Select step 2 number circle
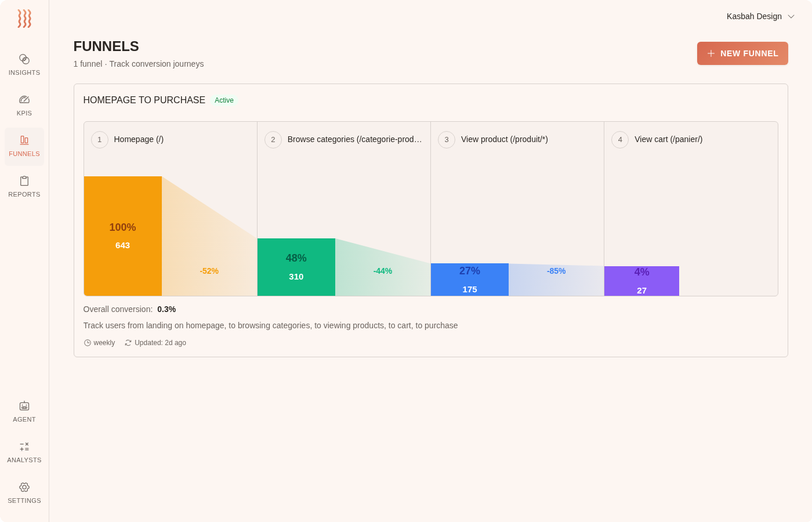Screen dimensions: 812x522 point(273,140)
